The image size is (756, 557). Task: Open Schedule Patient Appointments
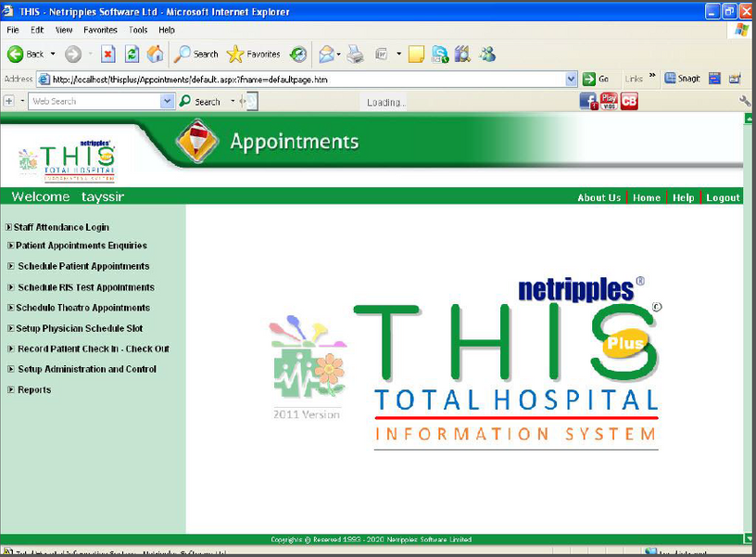tap(84, 266)
